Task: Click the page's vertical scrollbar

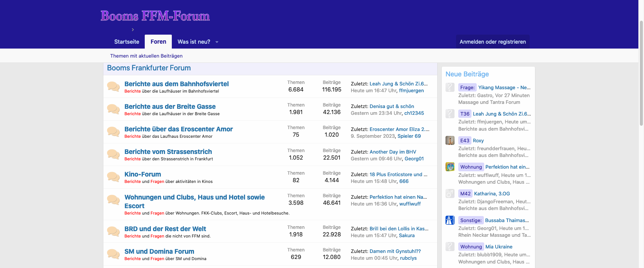Action: coord(641,75)
